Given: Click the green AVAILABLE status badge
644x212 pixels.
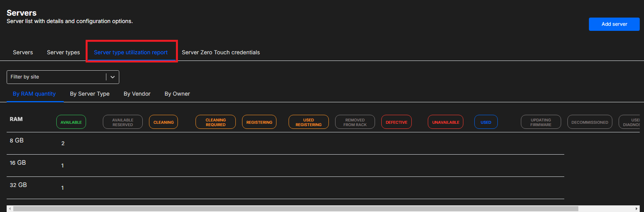Looking at the screenshot, I should coord(71,122).
